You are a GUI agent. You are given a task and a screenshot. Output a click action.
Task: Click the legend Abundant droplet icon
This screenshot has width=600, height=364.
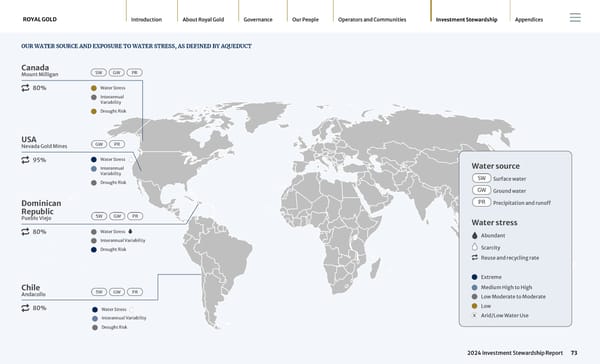pyautogui.click(x=475, y=235)
